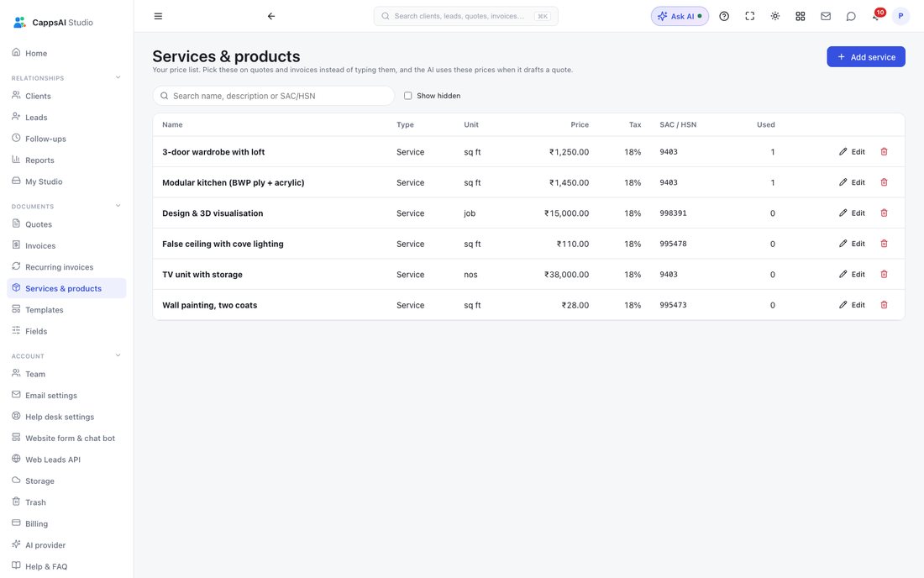Focus the global search clients, leads field
Screen dimensions: 924x578
pos(465,17)
